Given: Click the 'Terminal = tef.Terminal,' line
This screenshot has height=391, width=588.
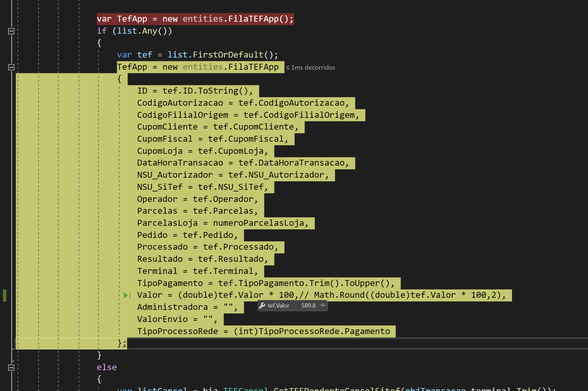Looking at the screenshot, I should pos(198,271).
